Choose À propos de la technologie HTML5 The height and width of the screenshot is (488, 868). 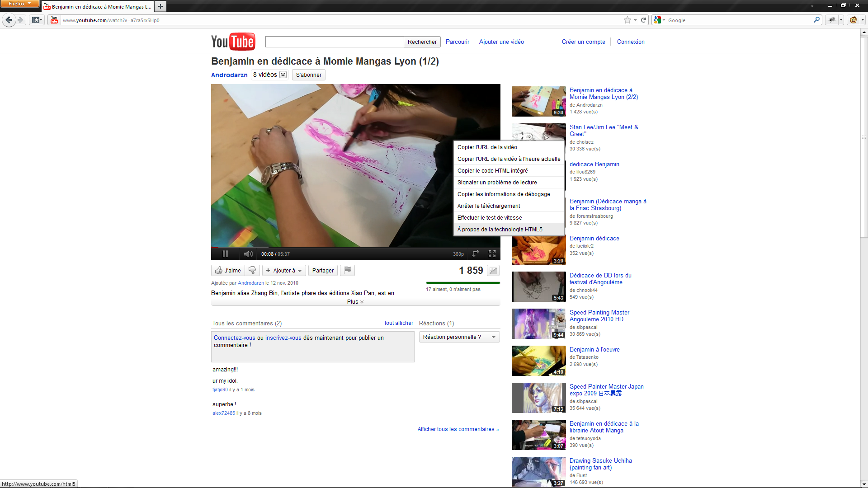point(500,230)
